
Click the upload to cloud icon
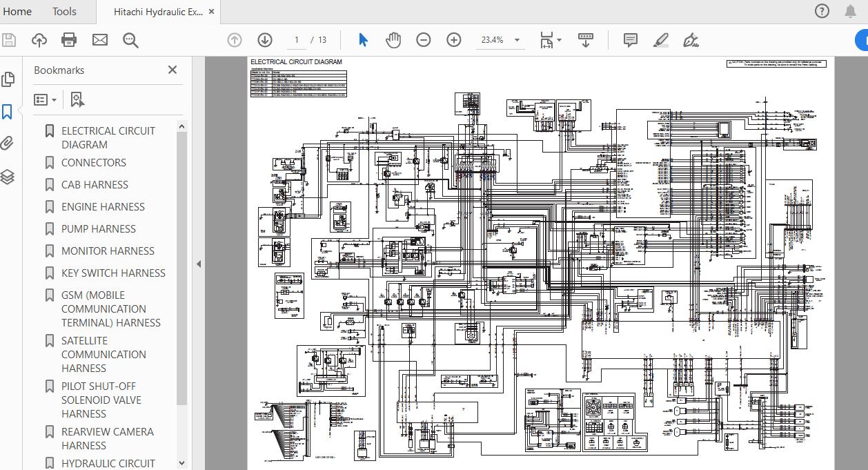[39, 40]
